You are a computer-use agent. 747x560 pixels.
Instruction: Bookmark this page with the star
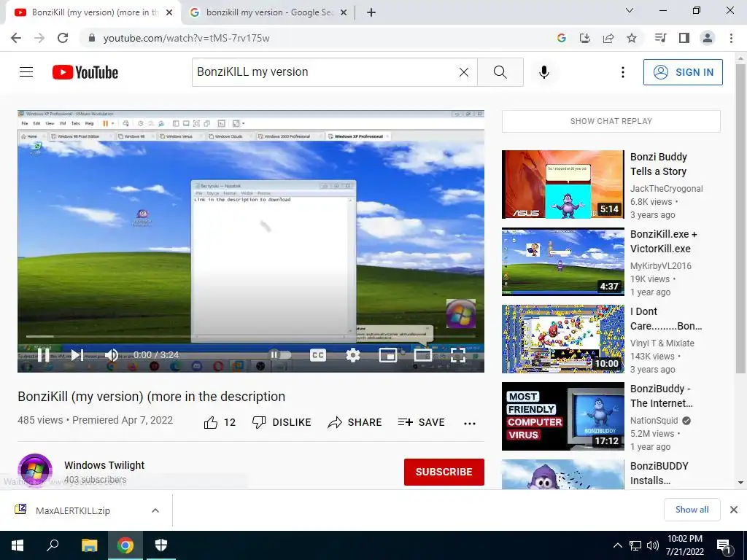pyautogui.click(x=632, y=38)
